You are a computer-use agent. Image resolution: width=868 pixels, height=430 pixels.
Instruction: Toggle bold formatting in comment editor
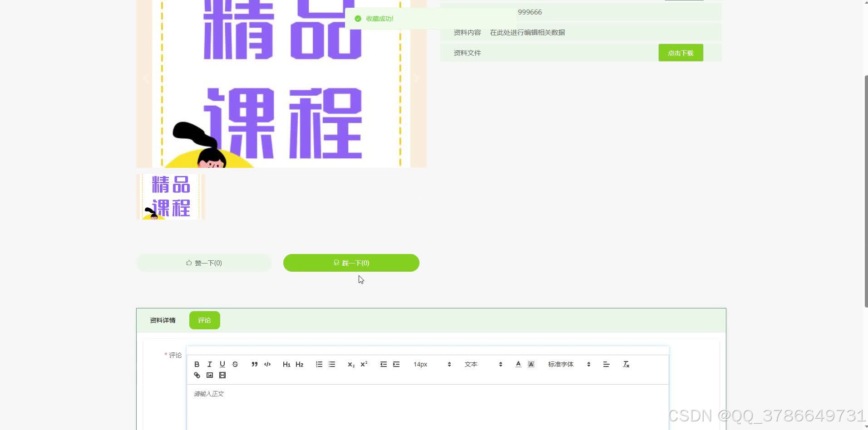point(197,364)
